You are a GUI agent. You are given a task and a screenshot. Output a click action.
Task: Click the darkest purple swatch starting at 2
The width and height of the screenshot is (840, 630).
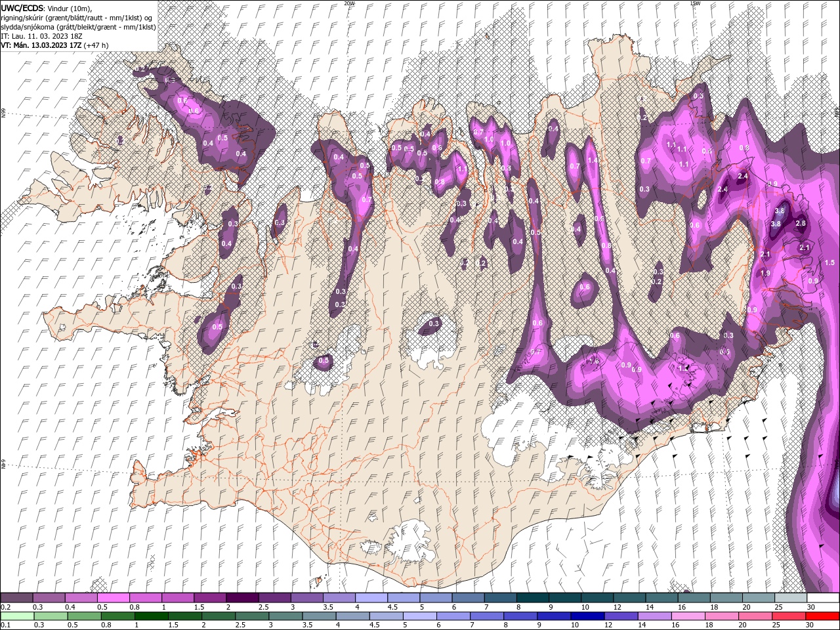(242, 597)
